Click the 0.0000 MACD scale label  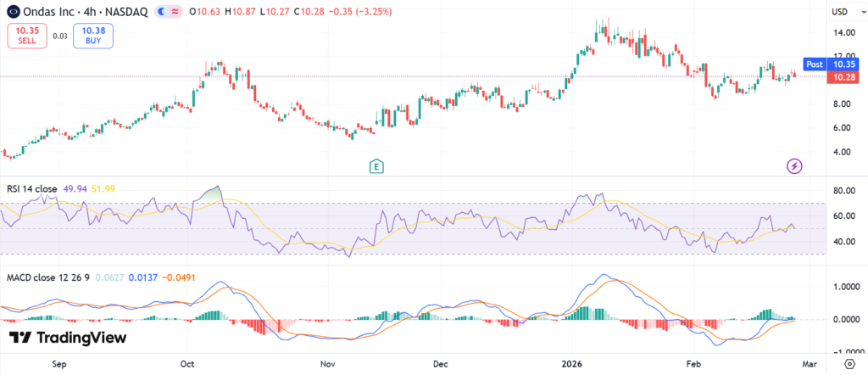(845, 319)
